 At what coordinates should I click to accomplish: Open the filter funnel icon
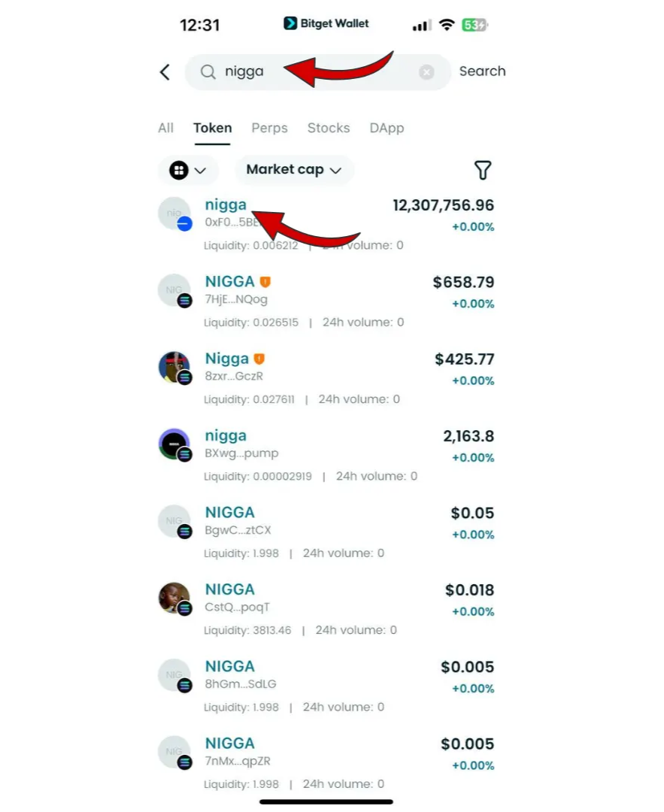482,170
